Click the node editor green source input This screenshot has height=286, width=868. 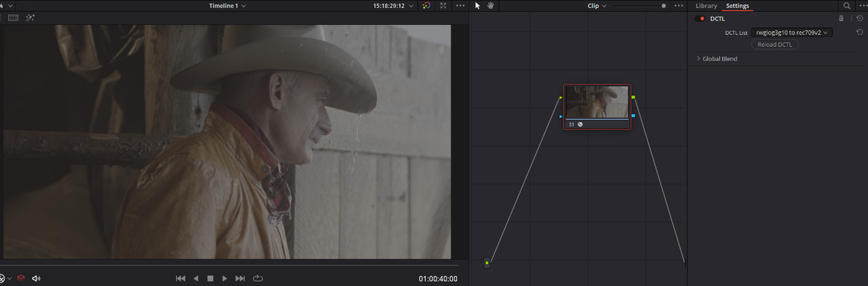click(x=487, y=262)
